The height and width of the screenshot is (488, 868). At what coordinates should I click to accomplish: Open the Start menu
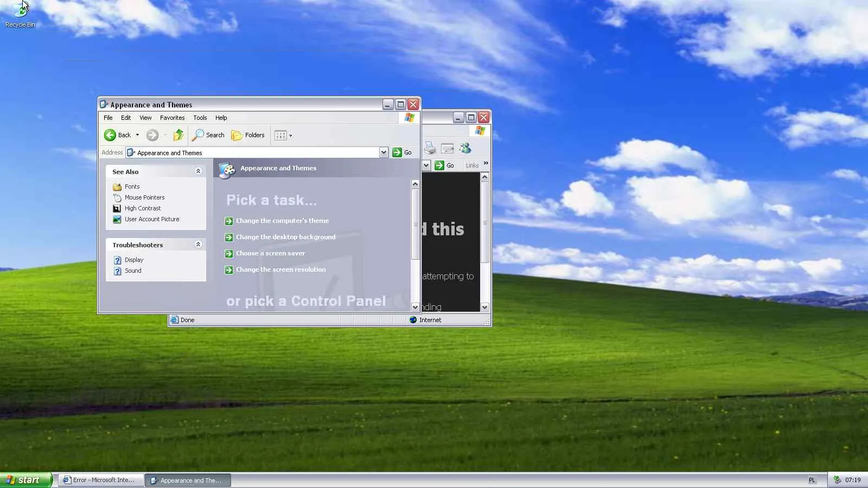(26, 480)
